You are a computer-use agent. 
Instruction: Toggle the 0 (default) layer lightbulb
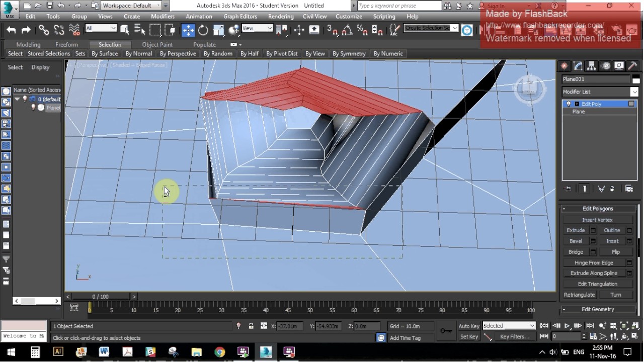(25, 99)
